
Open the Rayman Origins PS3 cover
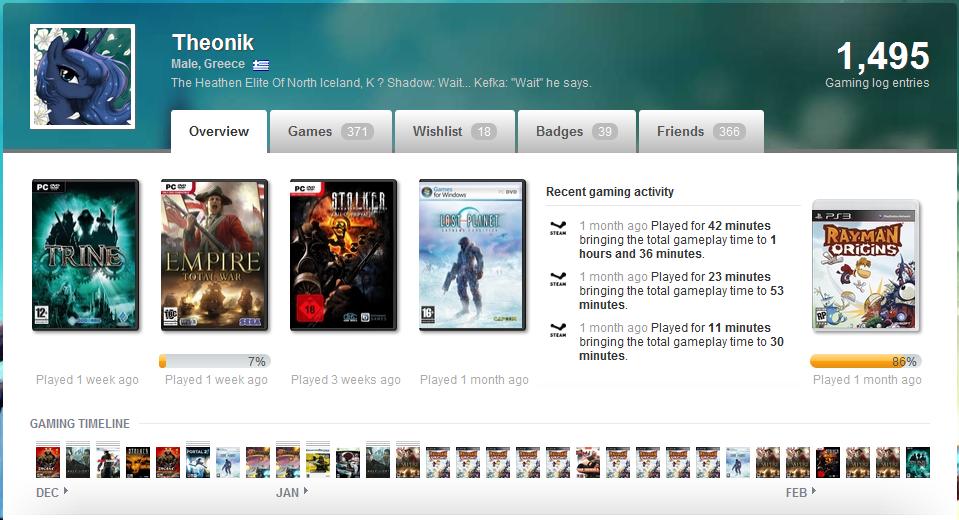coord(865,267)
